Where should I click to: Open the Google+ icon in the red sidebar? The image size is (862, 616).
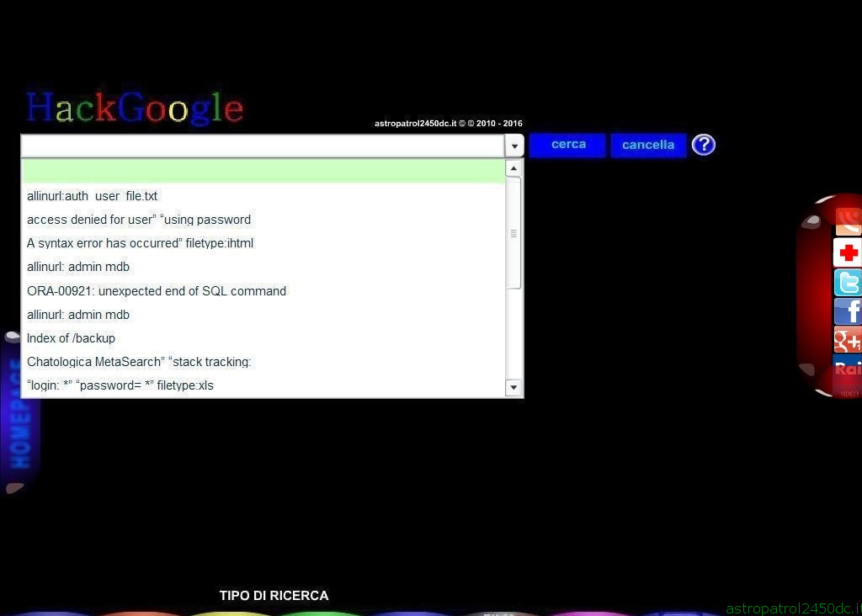click(848, 340)
